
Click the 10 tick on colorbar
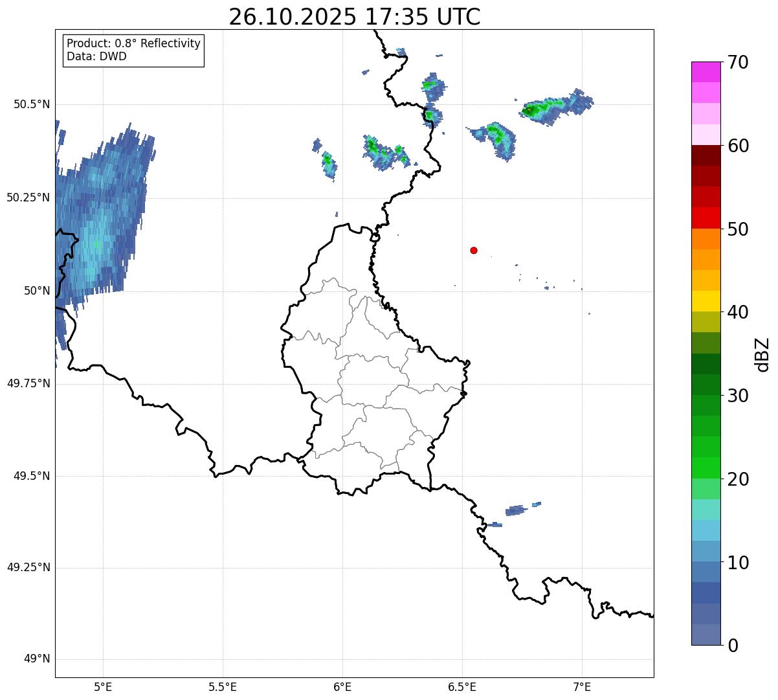(x=738, y=562)
